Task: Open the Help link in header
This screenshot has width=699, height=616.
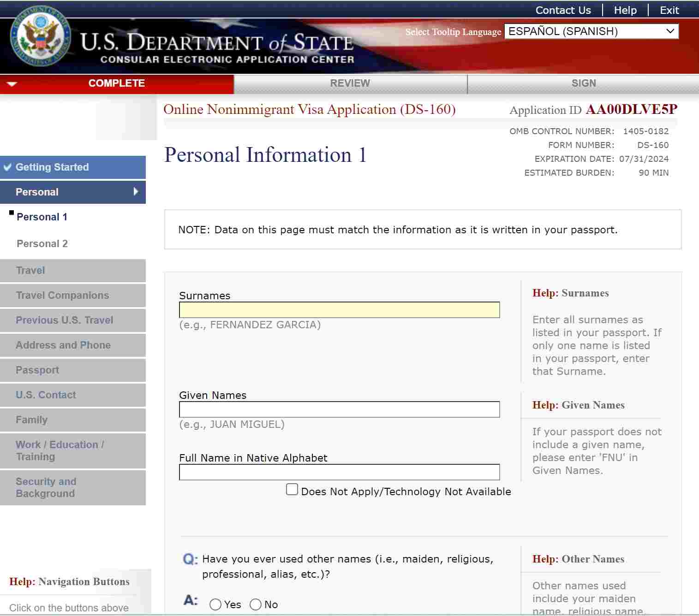Action: [625, 10]
